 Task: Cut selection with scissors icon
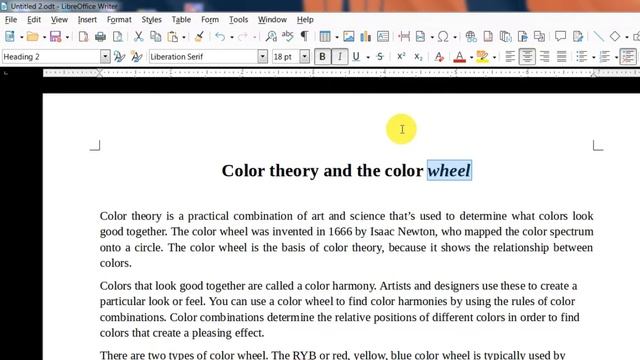pos(139,37)
